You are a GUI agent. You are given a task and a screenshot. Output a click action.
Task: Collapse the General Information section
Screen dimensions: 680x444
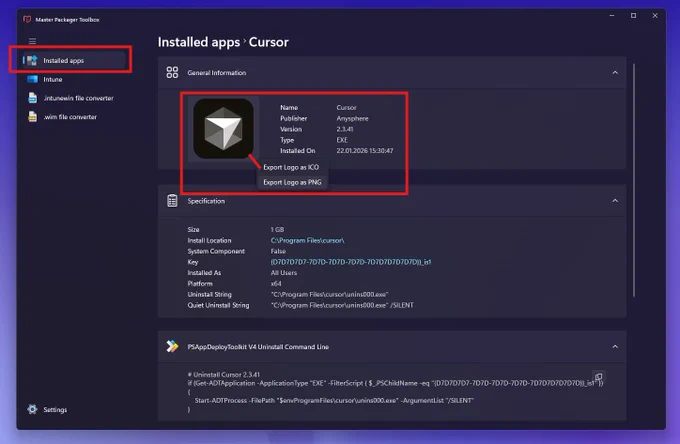tap(615, 72)
